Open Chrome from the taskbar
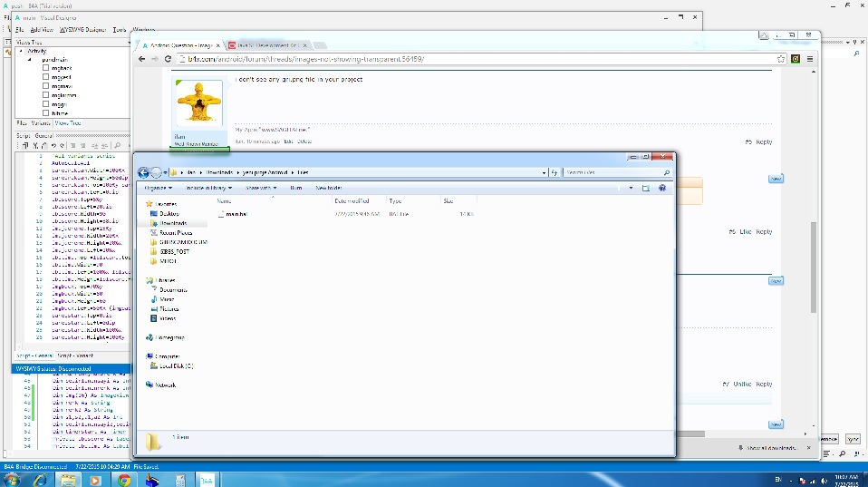 coord(124,480)
